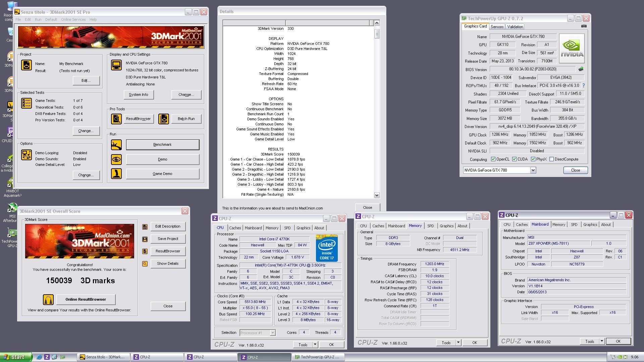Click the Benchmark button
Screen dimensions: 644x362
[x=162, y=145]
